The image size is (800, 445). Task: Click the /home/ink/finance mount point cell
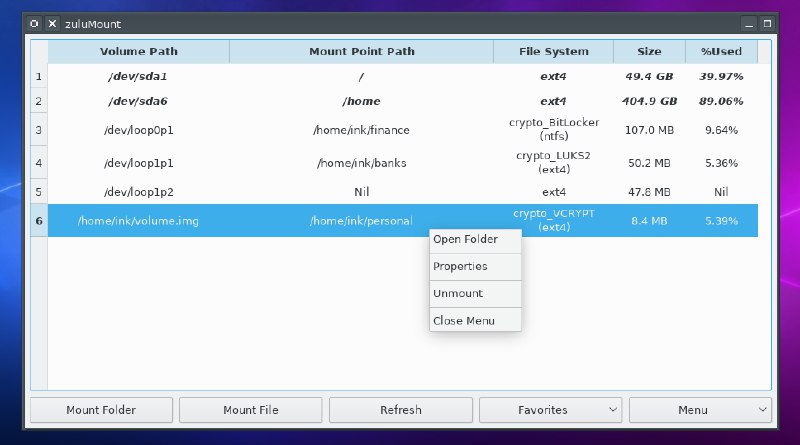pos(361,130)
